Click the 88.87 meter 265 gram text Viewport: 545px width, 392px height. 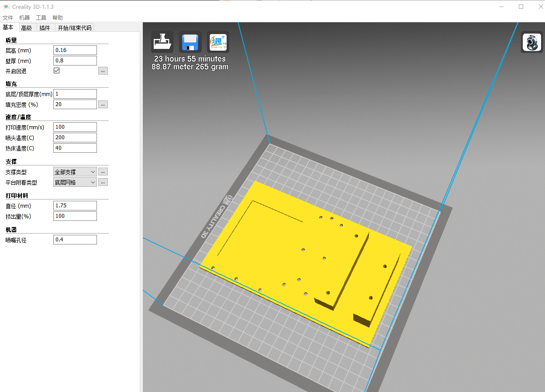pos(190,67)
